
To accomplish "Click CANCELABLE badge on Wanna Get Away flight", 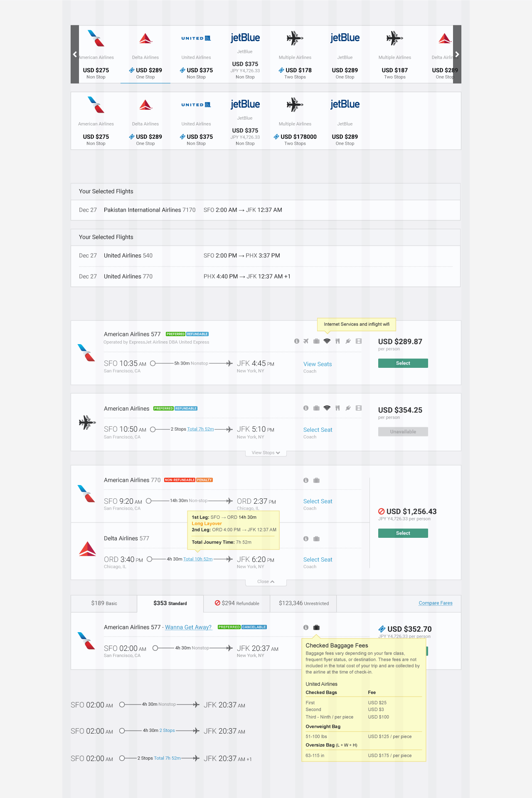I will [254, 627].
